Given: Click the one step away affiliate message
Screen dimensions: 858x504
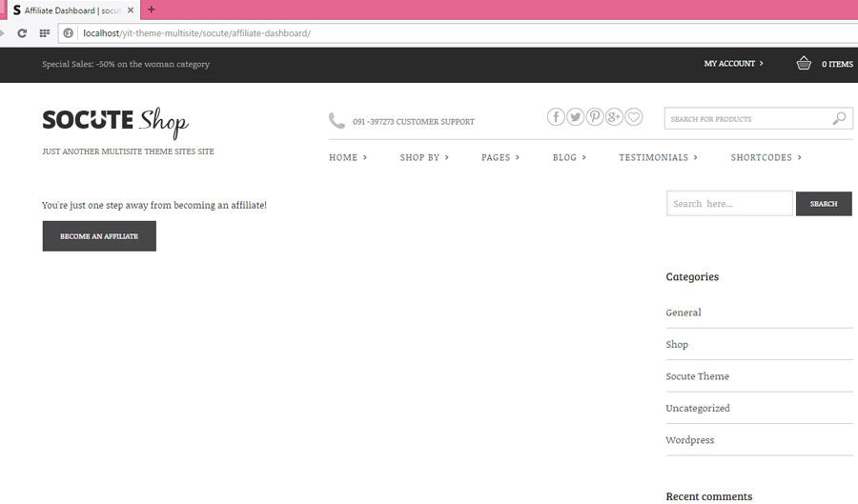Looking at the screenshot, I should click(154, 206).
